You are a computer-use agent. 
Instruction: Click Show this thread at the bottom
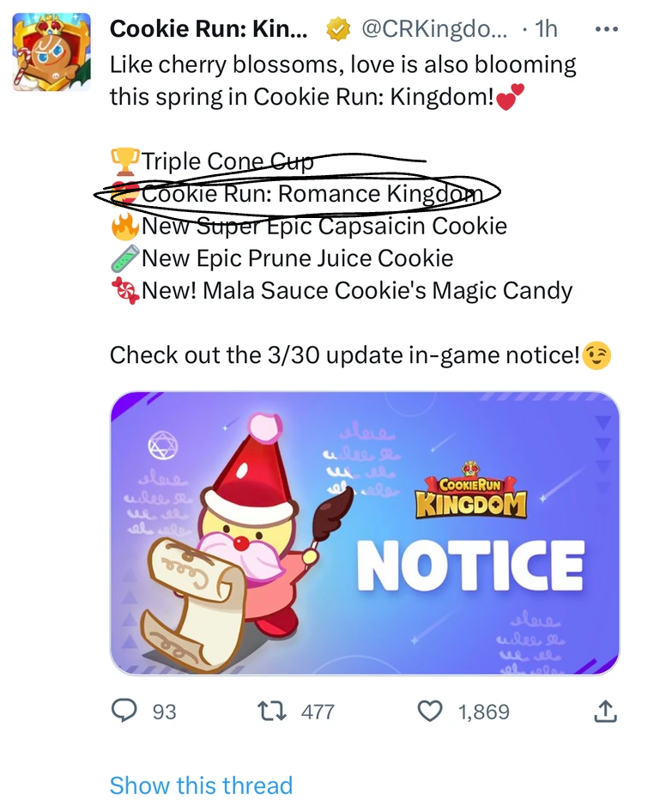[202, 785]
